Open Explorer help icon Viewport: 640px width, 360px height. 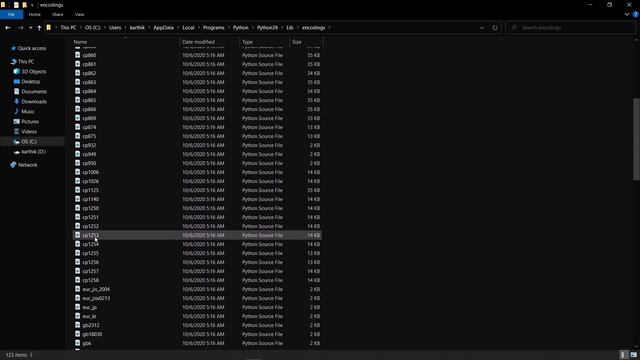pos(636,14)
